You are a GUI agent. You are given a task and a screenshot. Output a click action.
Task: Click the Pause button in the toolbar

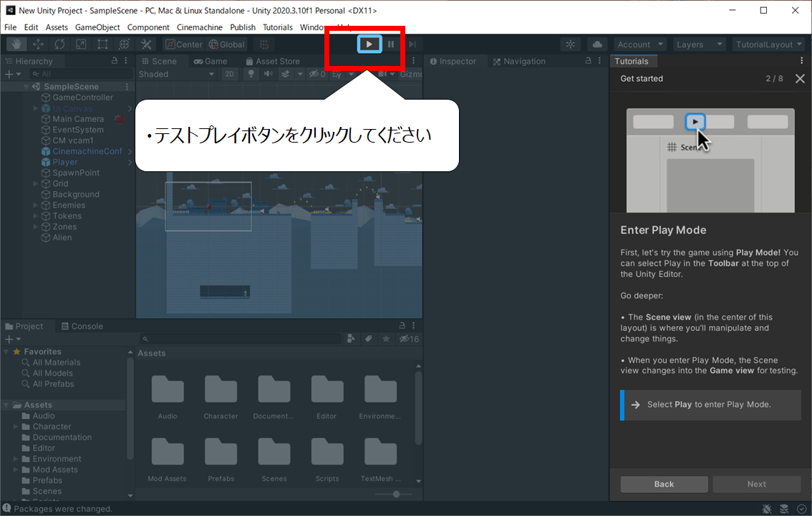click(391, 44)
